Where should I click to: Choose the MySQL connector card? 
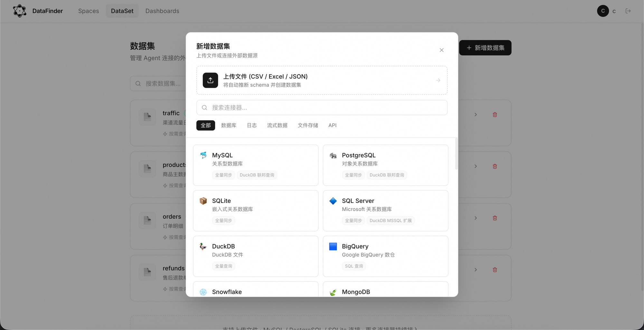click(x=256, y=165)
